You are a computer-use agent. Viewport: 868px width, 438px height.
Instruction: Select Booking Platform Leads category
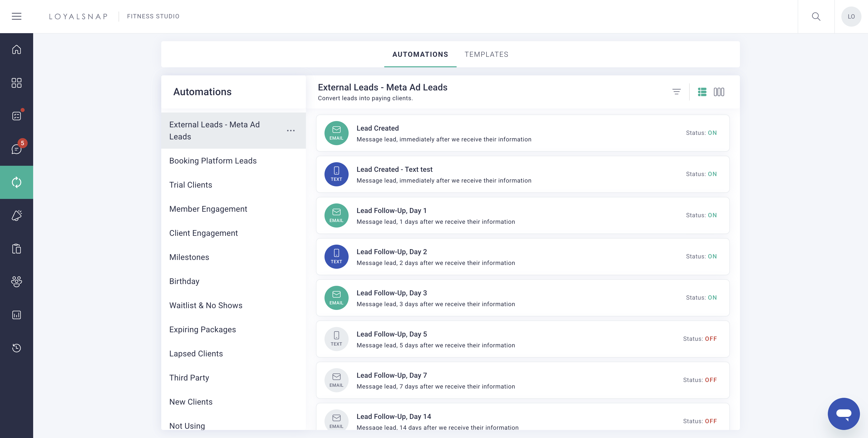pos(213,161)
